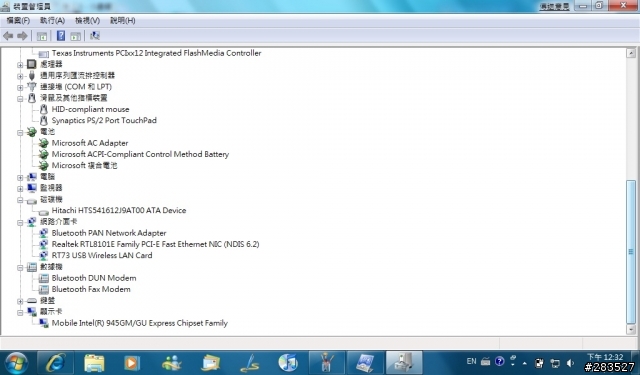This screenshot has width=640, height=375.
Task: Open Windows Explorer folder taskbar icon
Action: pyautogui.click(x=94, y=363)
